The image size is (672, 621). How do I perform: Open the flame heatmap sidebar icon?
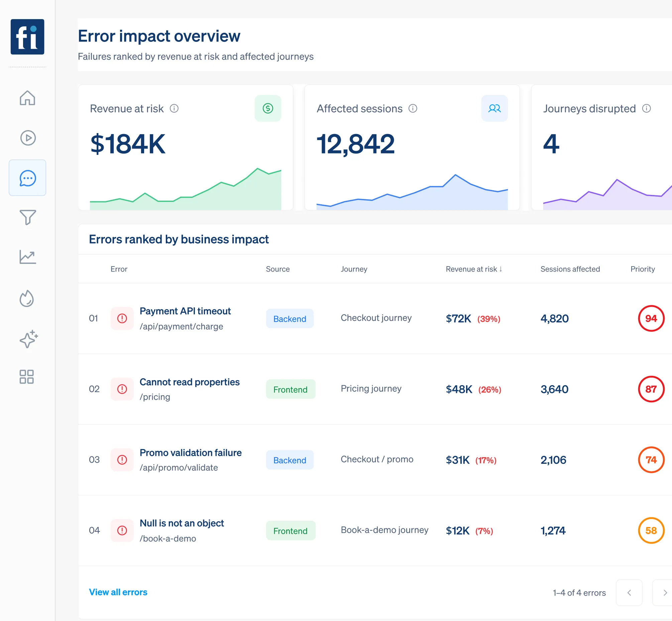(27, 298)
